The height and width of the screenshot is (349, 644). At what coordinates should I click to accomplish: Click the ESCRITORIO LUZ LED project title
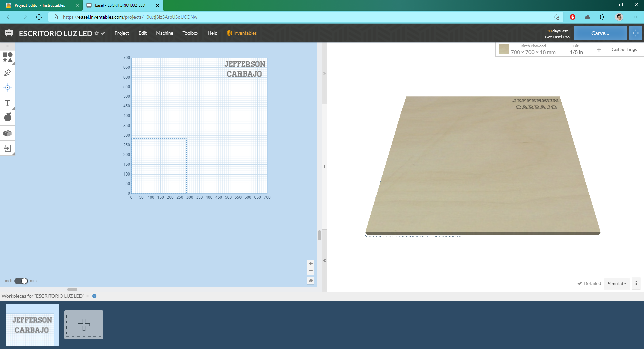tap(56, 33)
